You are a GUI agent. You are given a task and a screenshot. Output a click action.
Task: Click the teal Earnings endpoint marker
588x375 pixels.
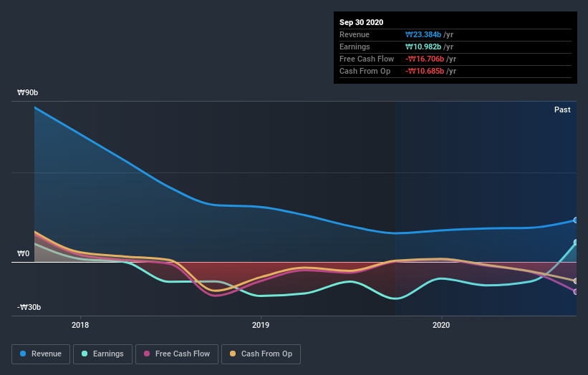point(576,243)
